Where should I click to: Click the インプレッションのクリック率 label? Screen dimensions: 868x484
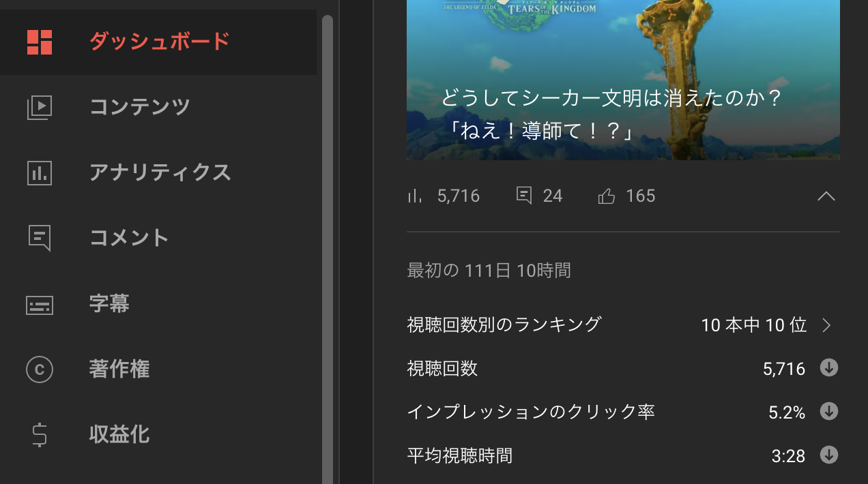[531, 412]
